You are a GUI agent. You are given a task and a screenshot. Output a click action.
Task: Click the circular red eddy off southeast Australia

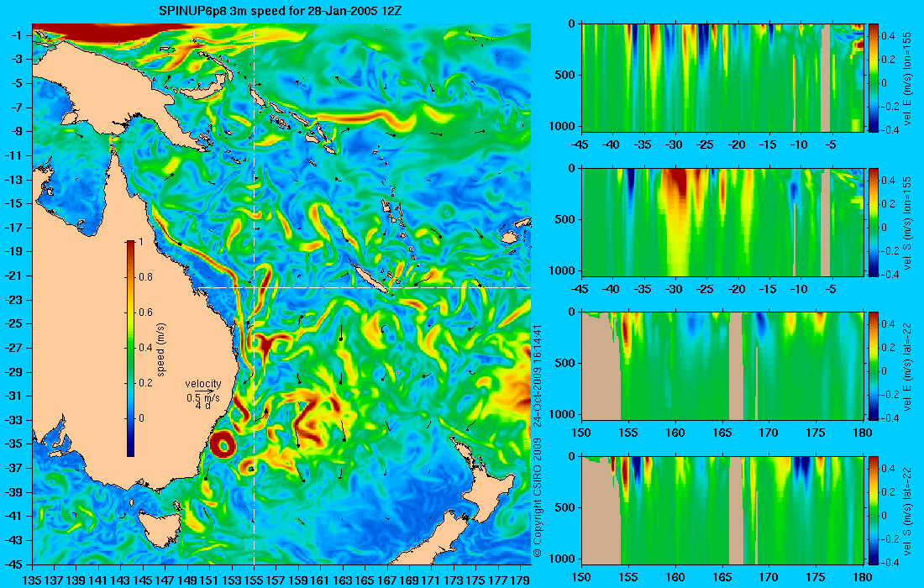[x=223, y=444]
